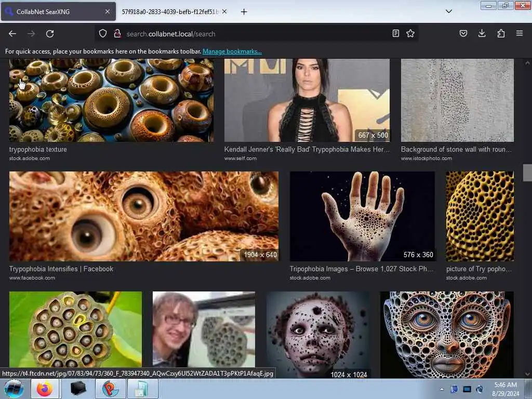Open the 1024 x 1024 spotted face image
The width and height of the screenshot is (532, 399).
[x=318, y=334]
